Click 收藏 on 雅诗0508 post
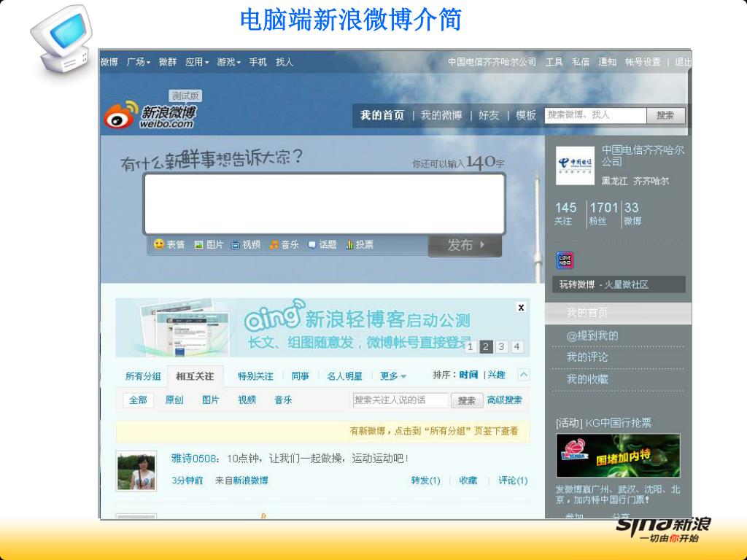747x560 pixels. point(468,481)
